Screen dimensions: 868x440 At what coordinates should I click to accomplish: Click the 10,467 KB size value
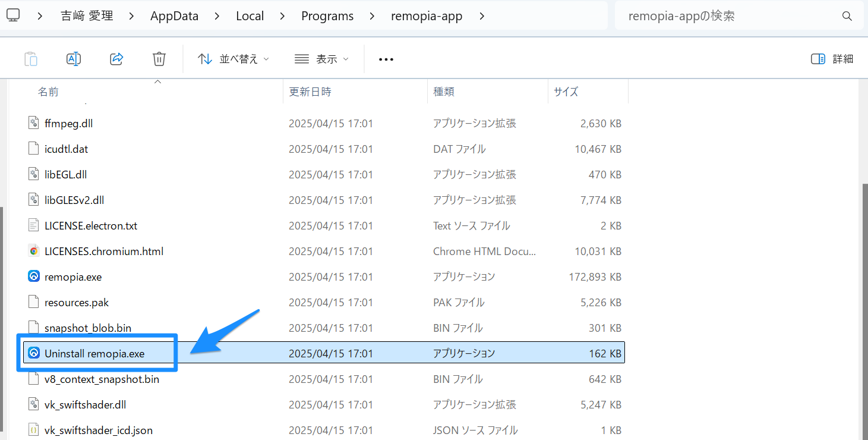pyautogui.click(x=598, y=149)
